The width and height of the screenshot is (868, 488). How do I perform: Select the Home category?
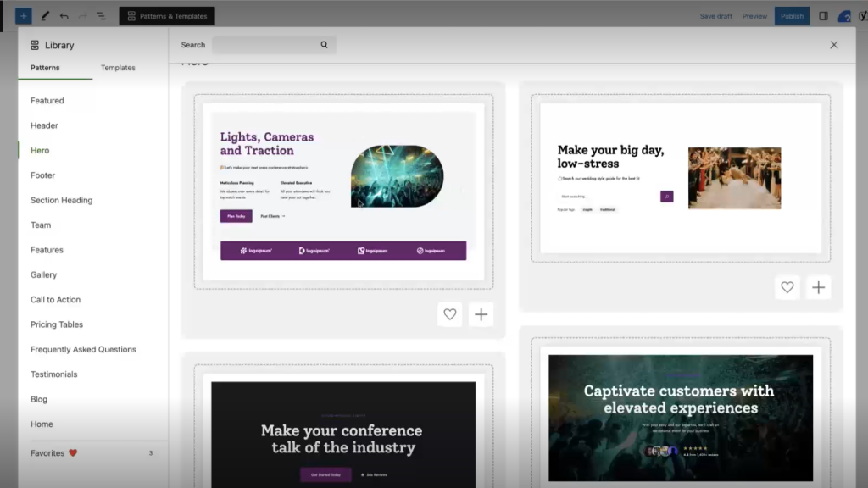tap(42, 424)
